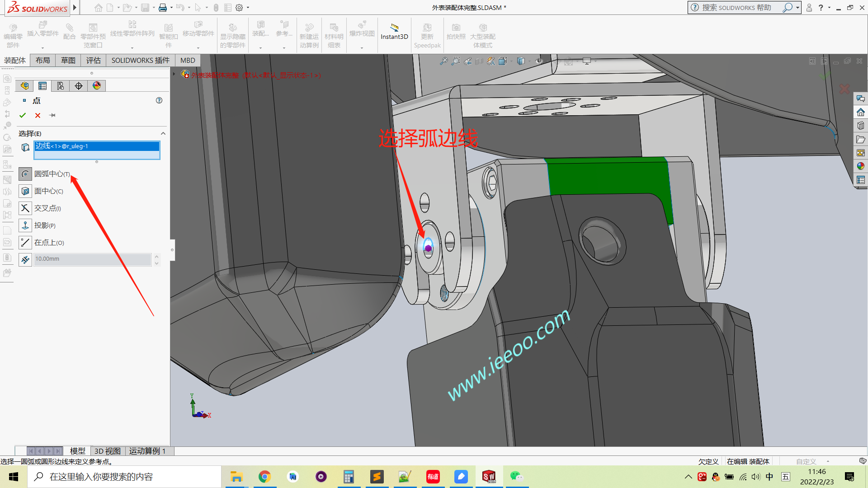Cancel point with the red X icon
The image size is (868, 488).
[x=38, y=115]
